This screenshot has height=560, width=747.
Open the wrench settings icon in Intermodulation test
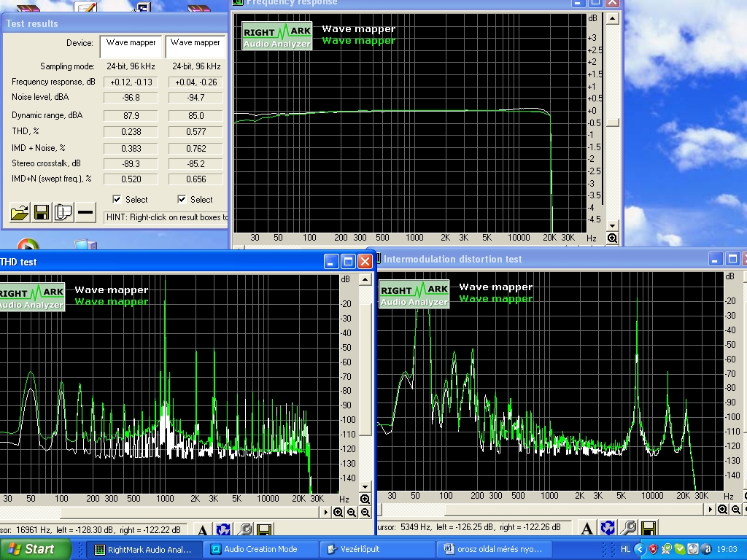(628, 528)
